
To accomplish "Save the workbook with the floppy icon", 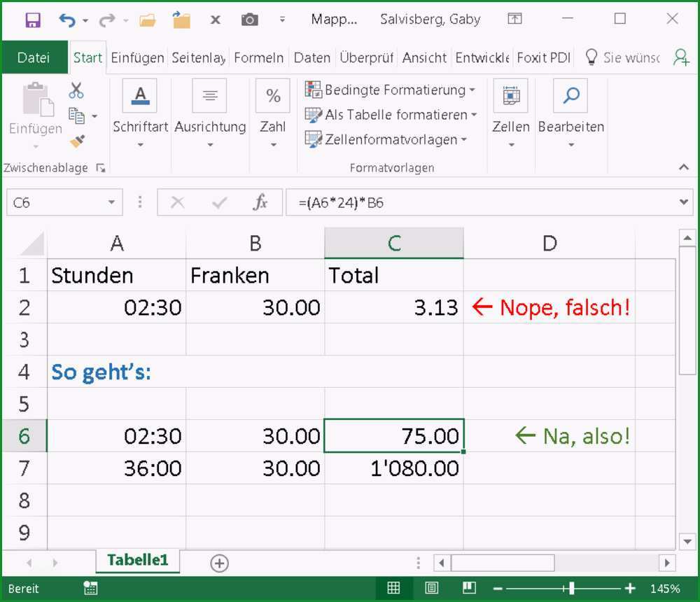I will 33,20.
